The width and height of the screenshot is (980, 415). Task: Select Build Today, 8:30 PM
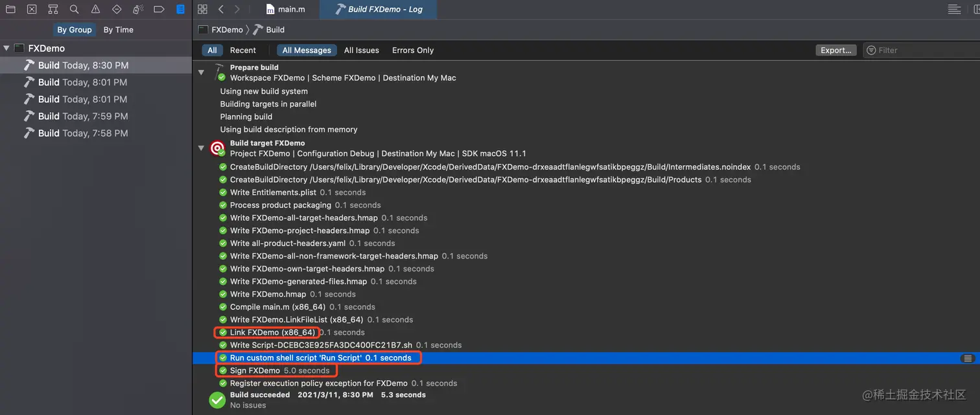point(96,65)
